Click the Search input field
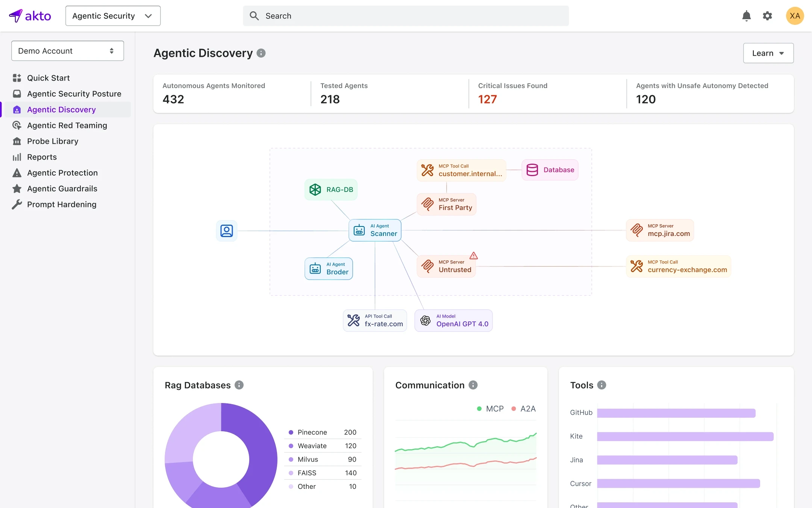The height and width of the screenshot is (508, 812). point(406,16)
